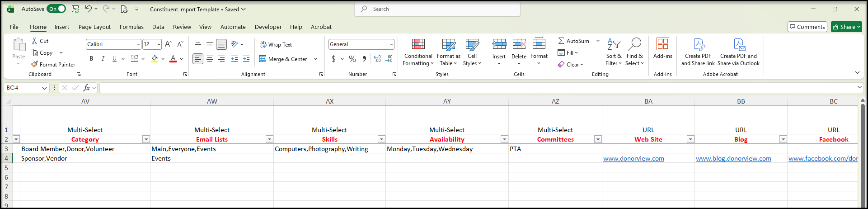Viewport: 868px width, 209px height.
Task: Click Decrease Decimal icon
Action: [389, 59]
